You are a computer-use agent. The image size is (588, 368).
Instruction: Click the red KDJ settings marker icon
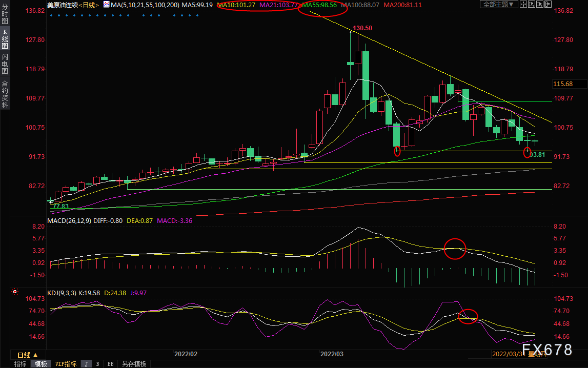pyautogui.click(x=15, y=292)
